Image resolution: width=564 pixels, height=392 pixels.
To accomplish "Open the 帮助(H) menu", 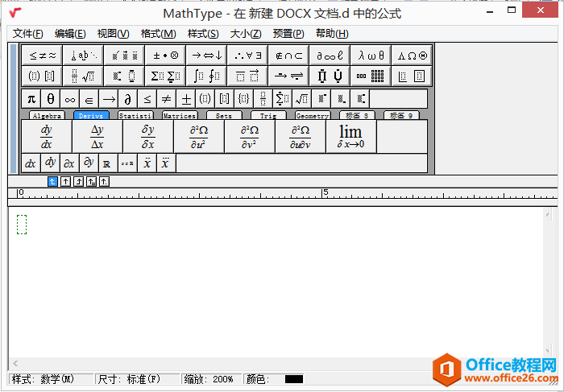I will click(332, 33).
